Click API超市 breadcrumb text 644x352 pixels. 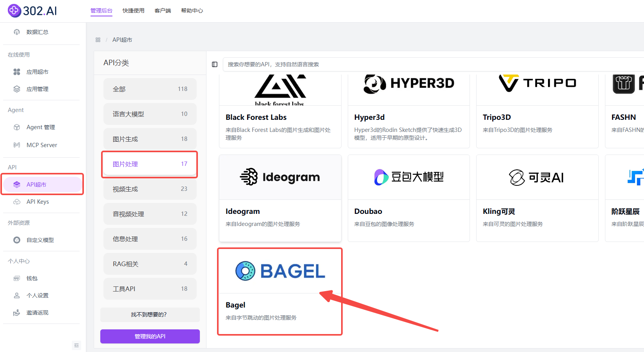(x=122, y=40)
